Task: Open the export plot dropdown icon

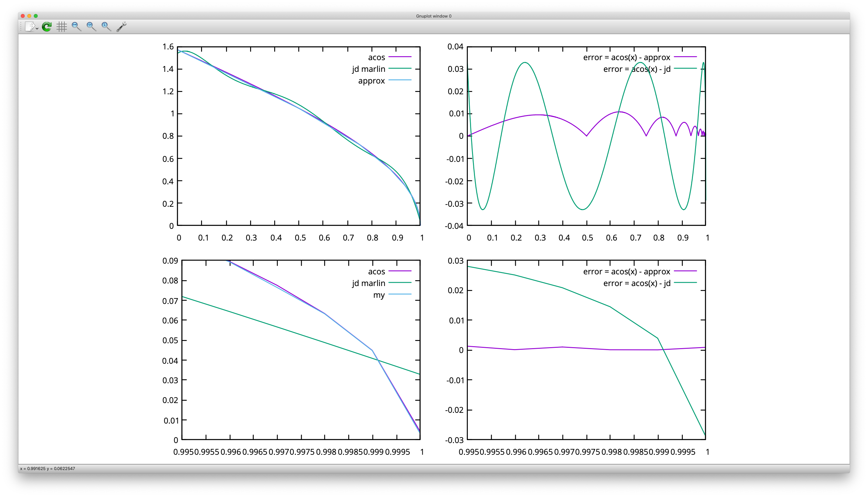Action: click(x=32, y=26)
